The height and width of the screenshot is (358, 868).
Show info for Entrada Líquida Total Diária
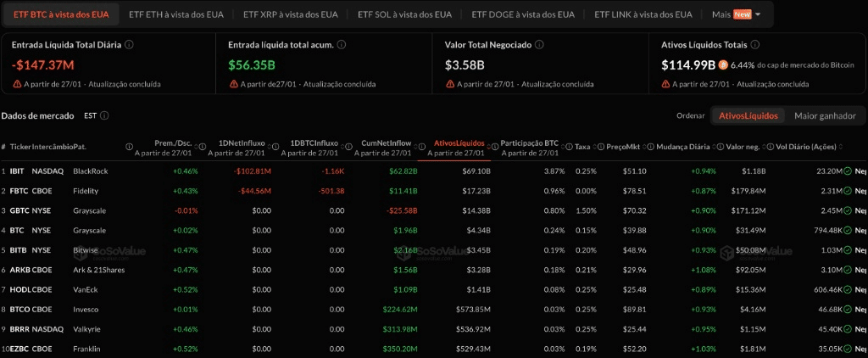click(129, 44)
